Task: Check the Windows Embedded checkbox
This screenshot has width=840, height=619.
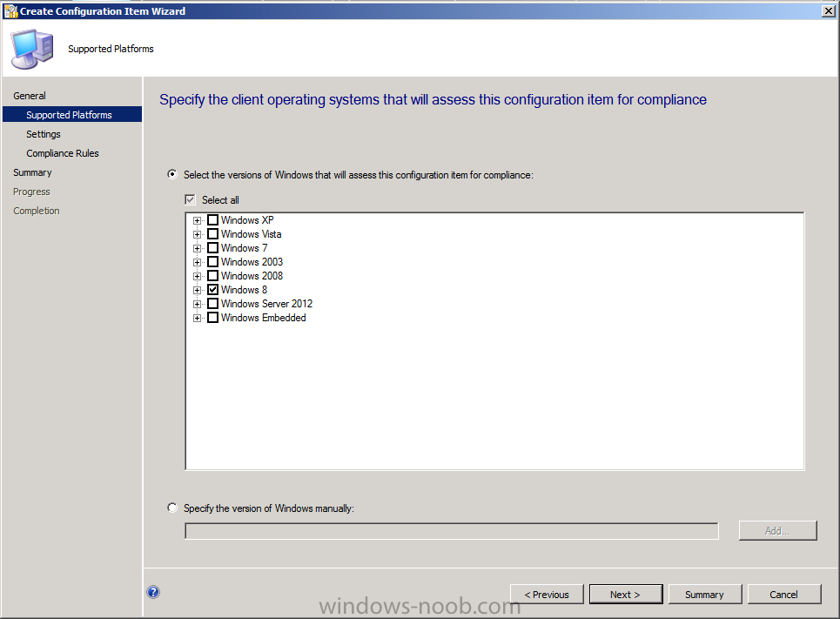Action: click(212, 317)
